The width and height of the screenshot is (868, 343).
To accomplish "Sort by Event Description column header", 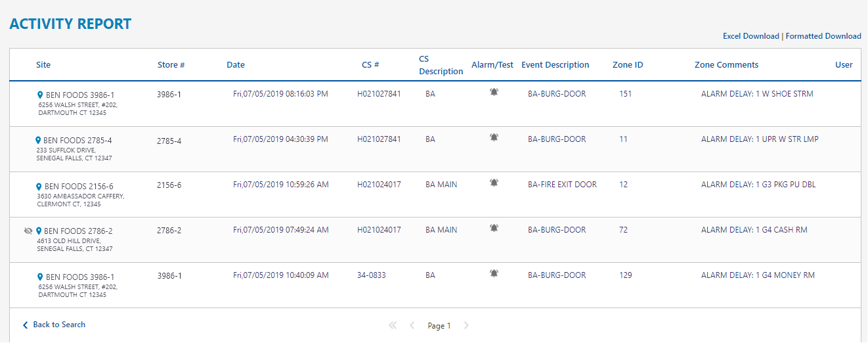I will point(555,65).
